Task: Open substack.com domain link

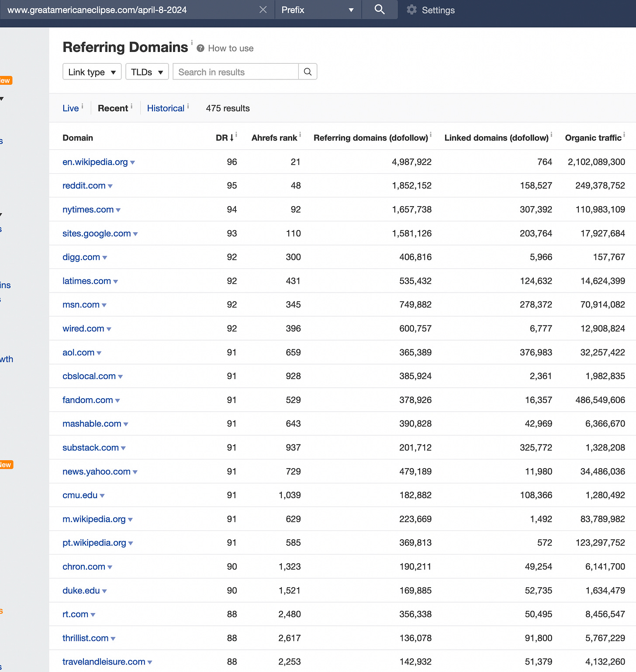Action: tap(90, 448)
